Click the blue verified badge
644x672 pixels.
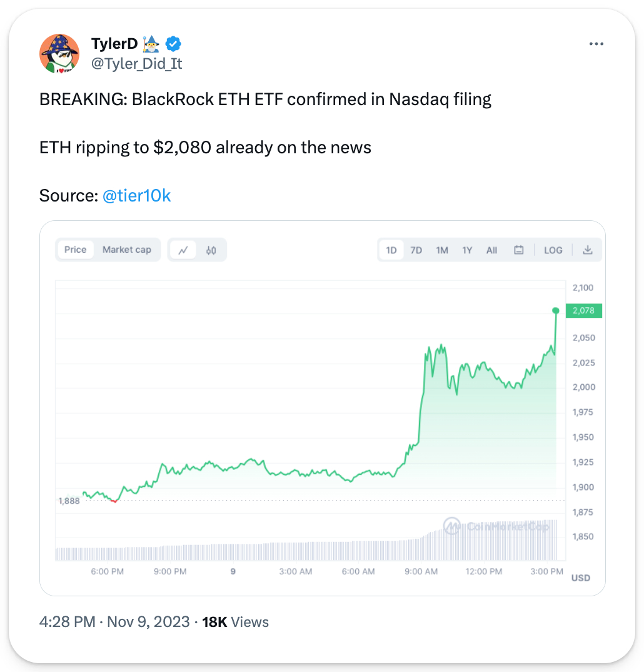click(x=173, y=44)
